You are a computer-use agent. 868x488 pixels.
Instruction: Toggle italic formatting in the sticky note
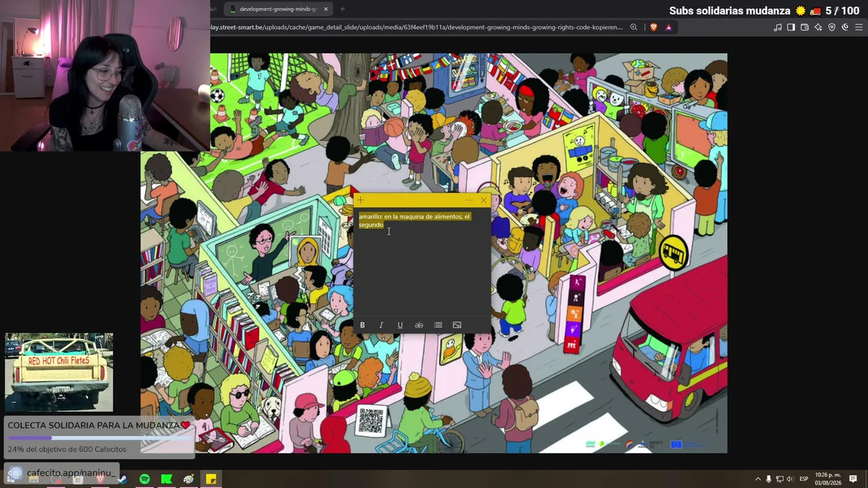pyautogui.click(x=381, y=325)
